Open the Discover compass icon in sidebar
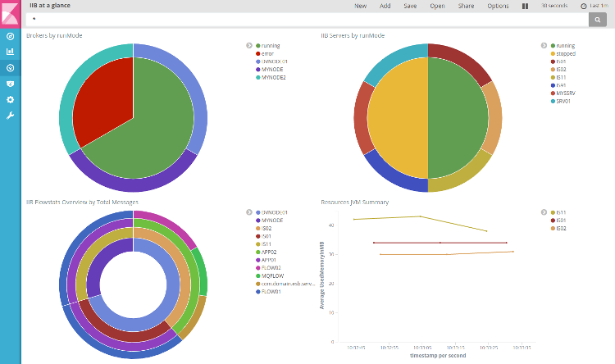 pyautogui.click(x=10, y=37)
